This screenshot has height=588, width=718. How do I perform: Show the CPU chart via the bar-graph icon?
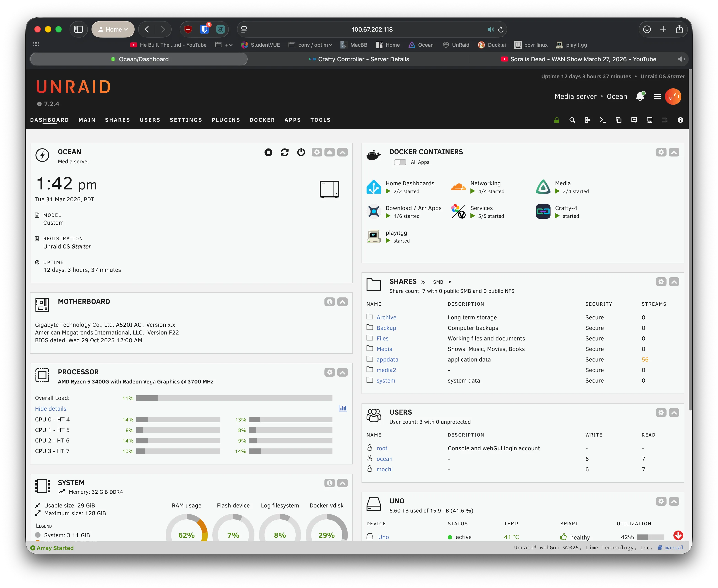click(x=343, y=408)
